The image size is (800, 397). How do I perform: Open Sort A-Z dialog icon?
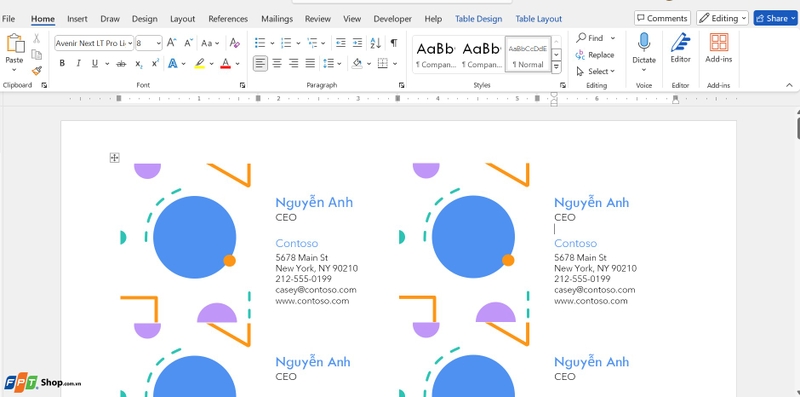[x=376, y=43]
